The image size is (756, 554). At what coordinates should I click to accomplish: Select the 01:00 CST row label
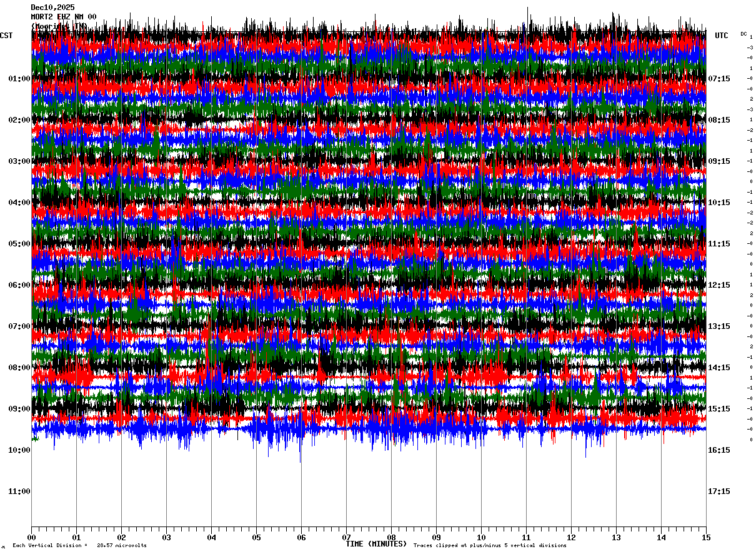coord(19,79)
